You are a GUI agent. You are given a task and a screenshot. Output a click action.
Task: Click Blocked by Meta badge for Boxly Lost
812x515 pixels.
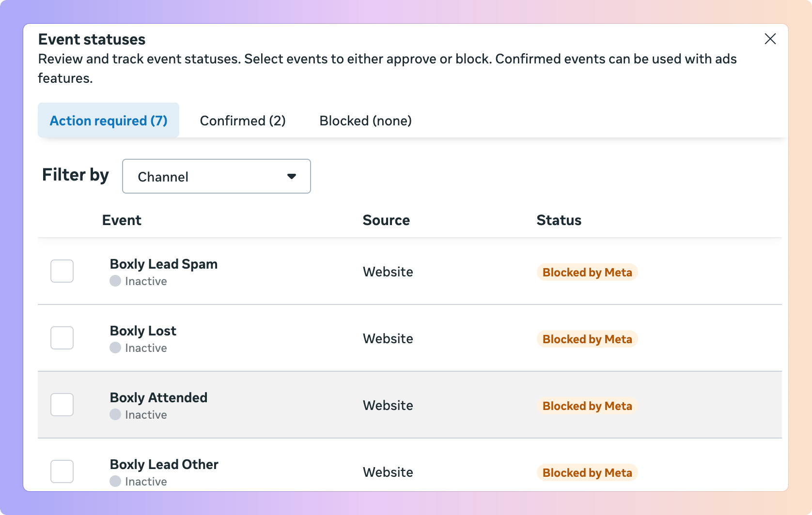587,339
